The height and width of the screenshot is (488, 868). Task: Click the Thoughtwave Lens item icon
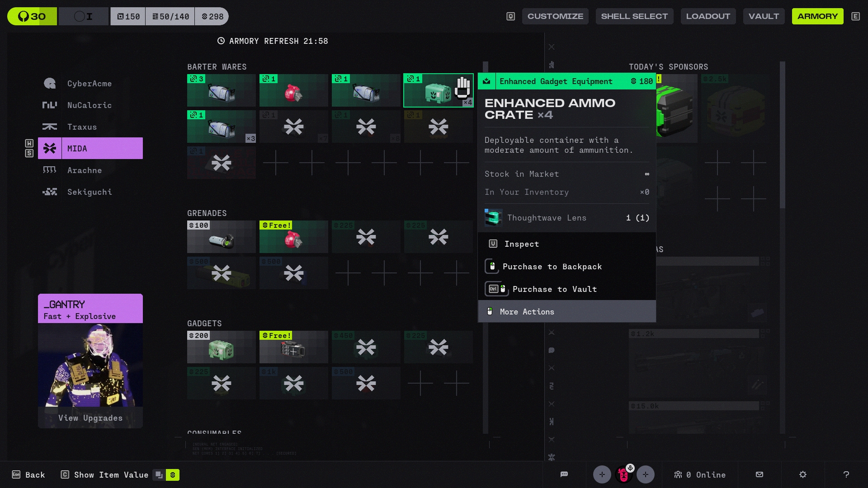click(493, 218)
